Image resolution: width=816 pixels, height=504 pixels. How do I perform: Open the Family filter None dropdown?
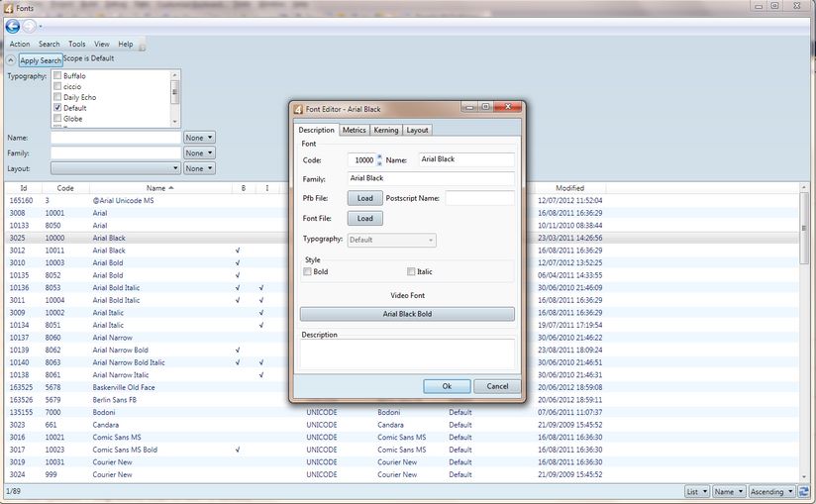click(x=199, y=152)
